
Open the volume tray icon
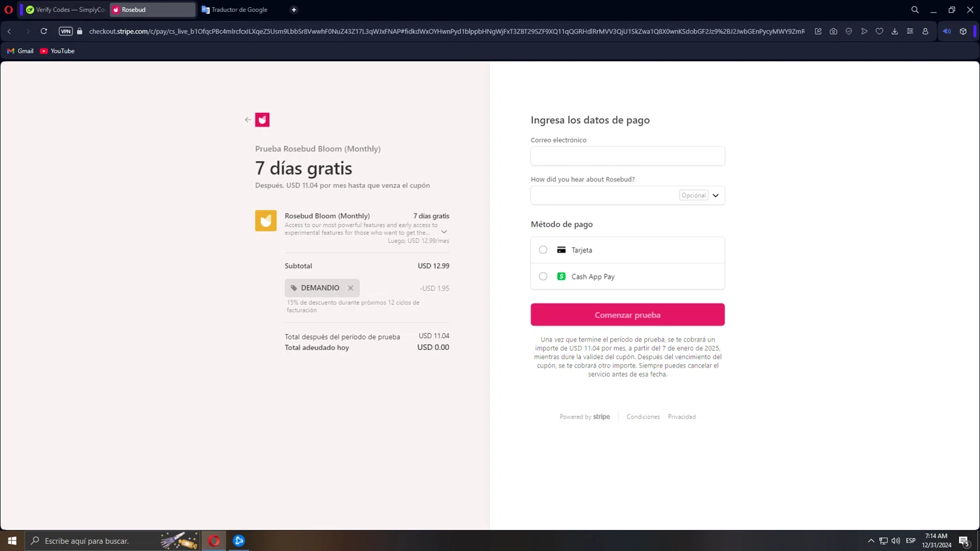tap(896, 541)
